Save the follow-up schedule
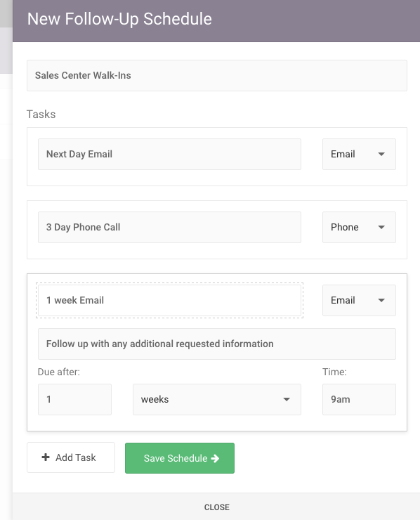 [180, 458]
